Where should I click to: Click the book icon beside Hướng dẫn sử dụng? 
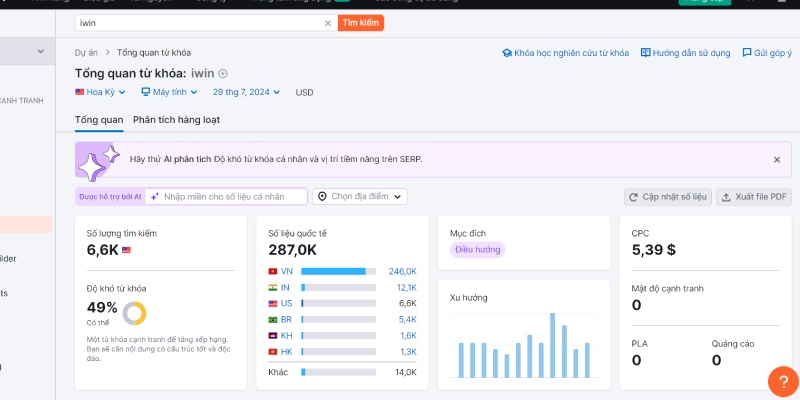(645, 53)
